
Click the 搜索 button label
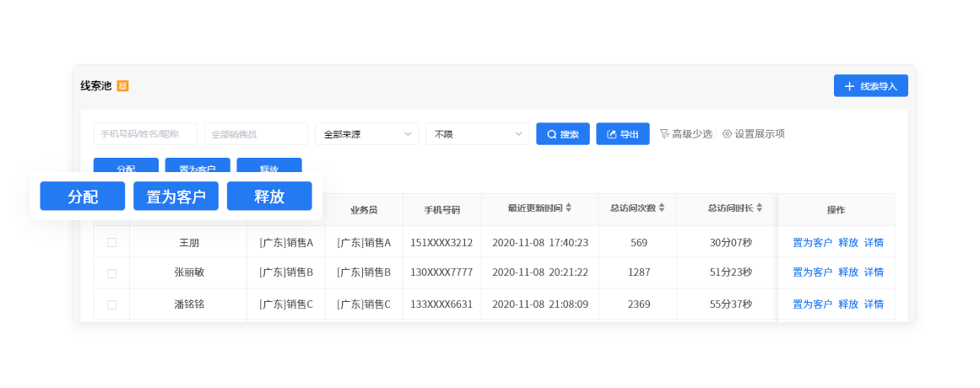[570, 134]
